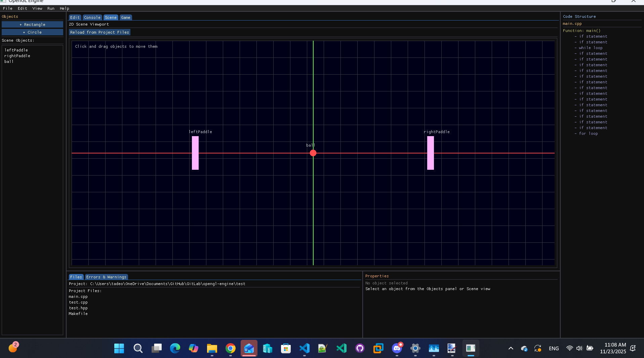Screen dimensions: 644x358
Task: Expand the hidden icons in the system tray
Action: [511, 348]
